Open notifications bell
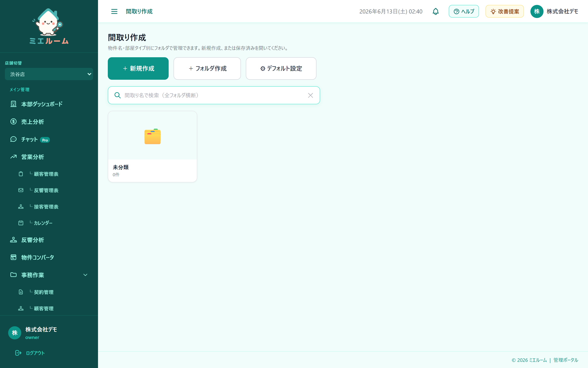588x368 pixels. coord(435,11)
